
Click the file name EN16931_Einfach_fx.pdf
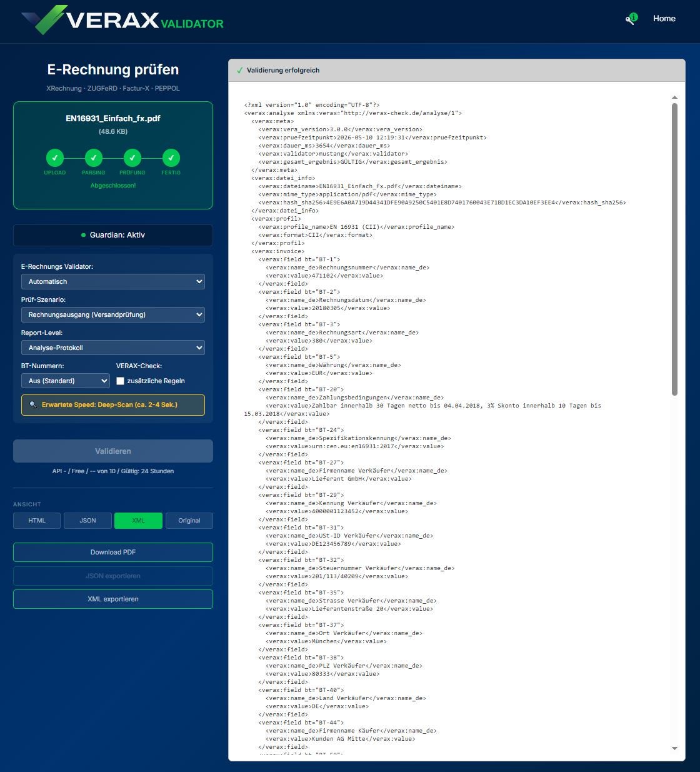point(113,118)
